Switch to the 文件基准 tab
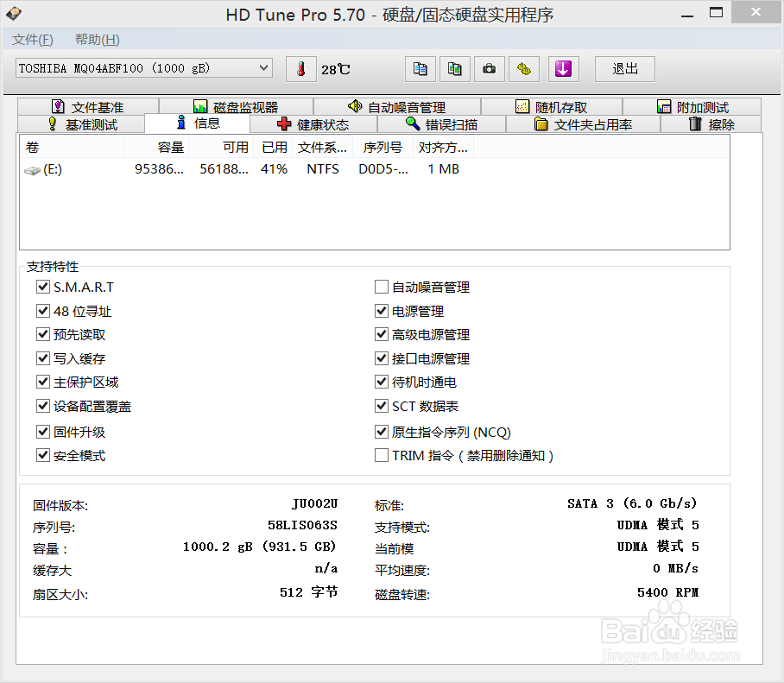Image resolution: width=784 pixels, height=683 pixels. [x=88, y=107]
